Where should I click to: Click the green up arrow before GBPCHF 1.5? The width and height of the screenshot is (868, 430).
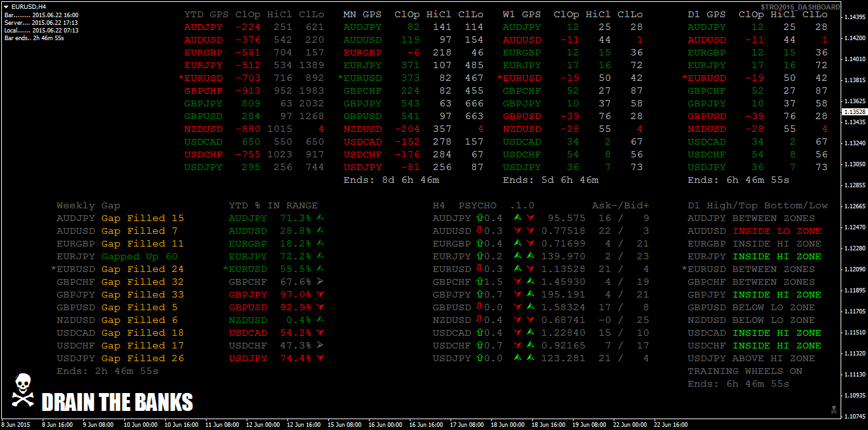(479, 282)
